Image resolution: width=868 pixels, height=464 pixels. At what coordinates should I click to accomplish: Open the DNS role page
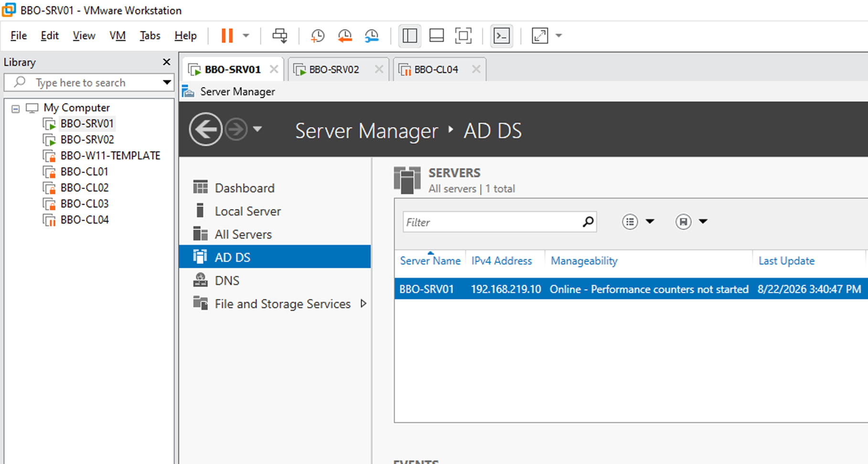click(x=227, y=281)
